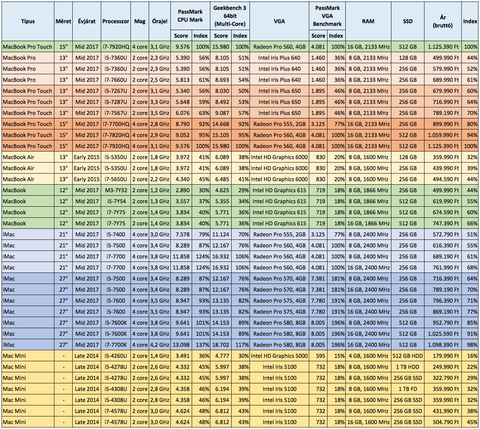Select processor cell "i7-7660U"

click(x=116, y=80)
